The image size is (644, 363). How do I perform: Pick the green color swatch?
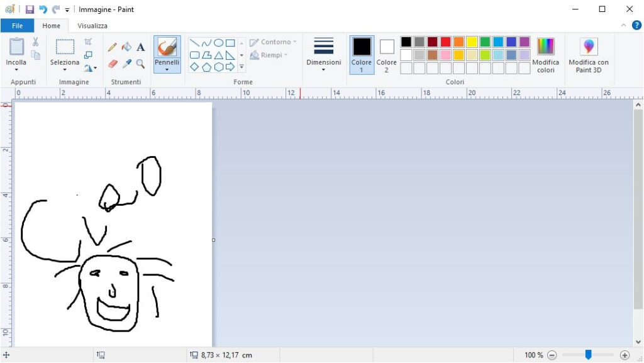485,42
